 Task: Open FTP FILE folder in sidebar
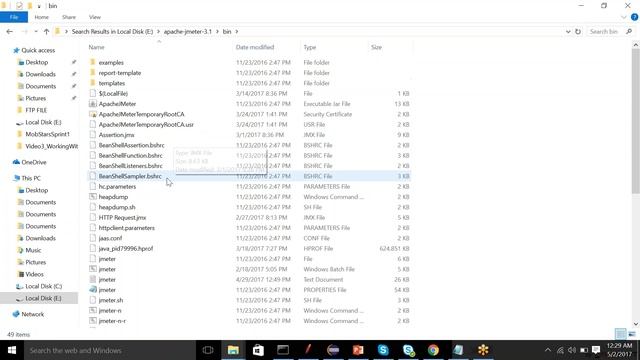click(36, 110)
